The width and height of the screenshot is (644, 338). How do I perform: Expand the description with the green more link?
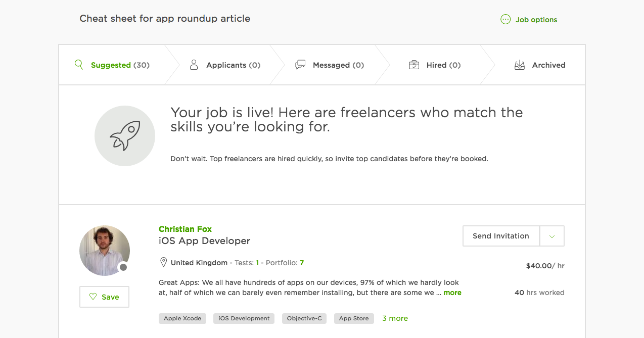452,293
